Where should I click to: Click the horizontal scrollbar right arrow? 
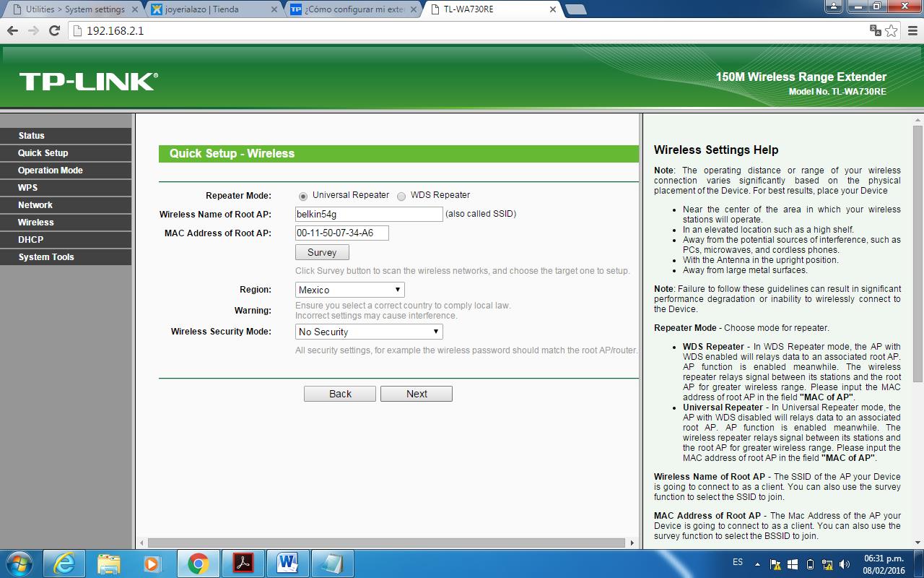(632, 543)
